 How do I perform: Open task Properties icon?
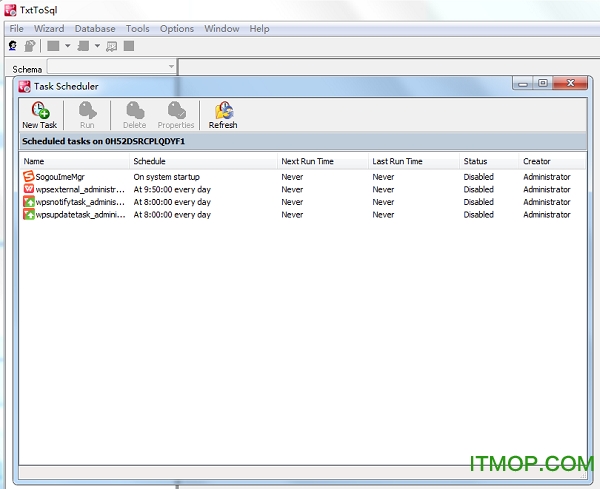(x=176, y=110)
